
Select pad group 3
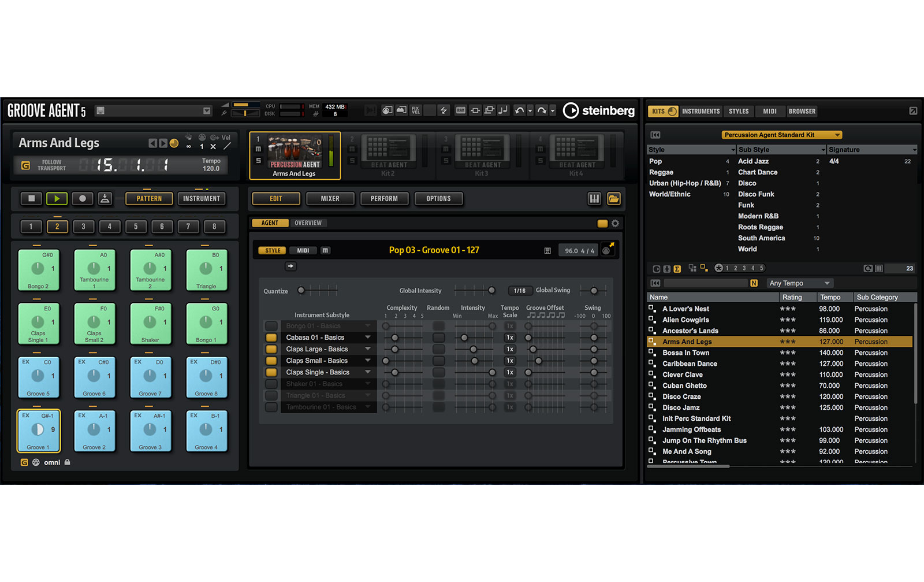click(x=83, y=227)
